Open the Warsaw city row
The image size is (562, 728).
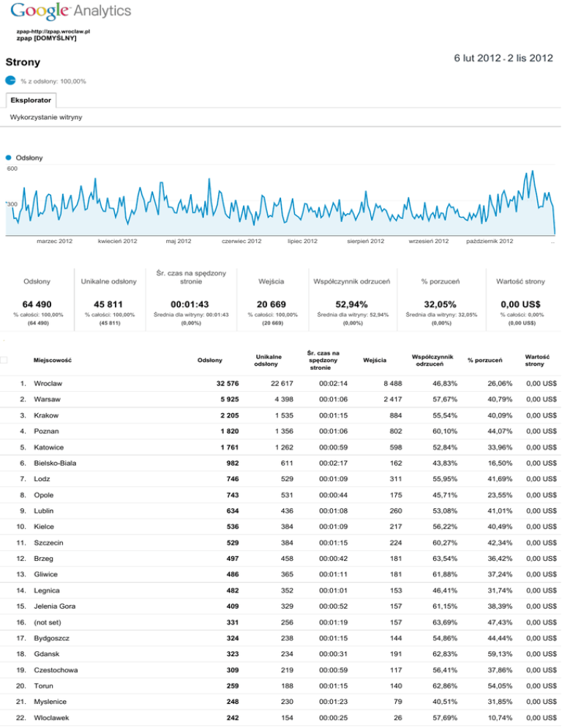47,400
